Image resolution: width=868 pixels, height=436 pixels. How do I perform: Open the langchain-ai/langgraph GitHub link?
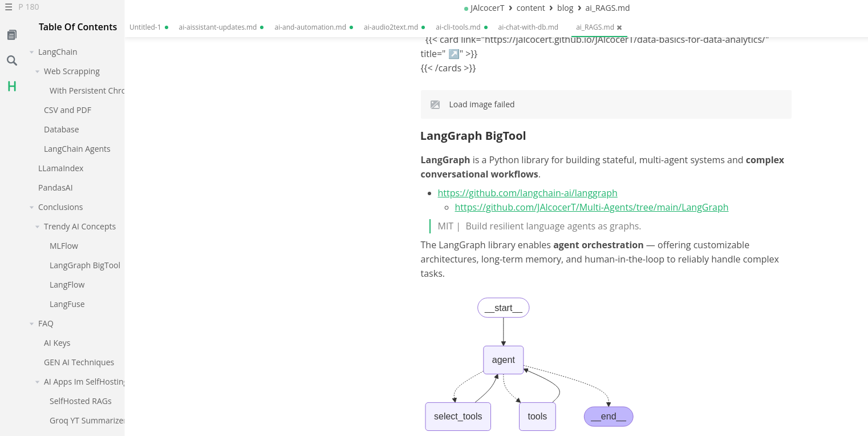click(527, 193)
